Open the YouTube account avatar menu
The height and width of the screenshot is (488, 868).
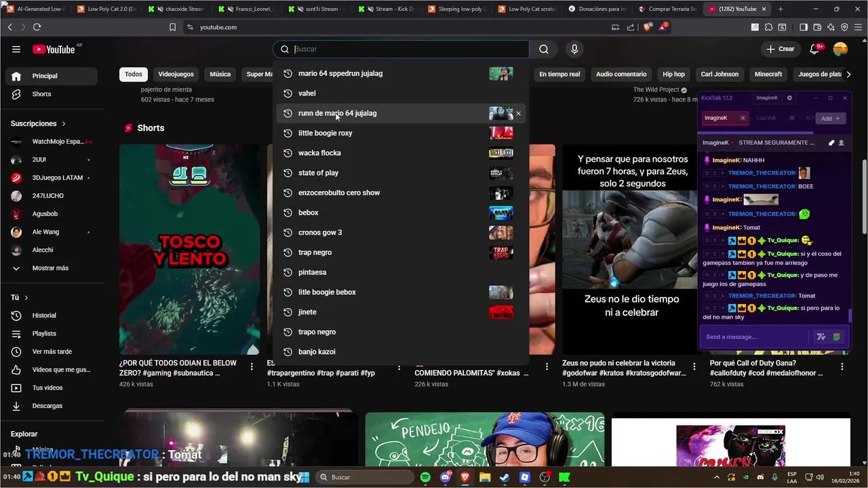840,49
